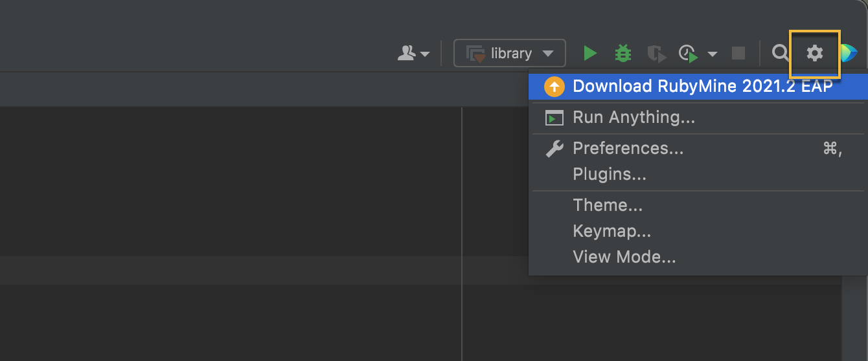
Task: Run the library configuration with green play
Action: pyautogui.click(x=590, y=53)
